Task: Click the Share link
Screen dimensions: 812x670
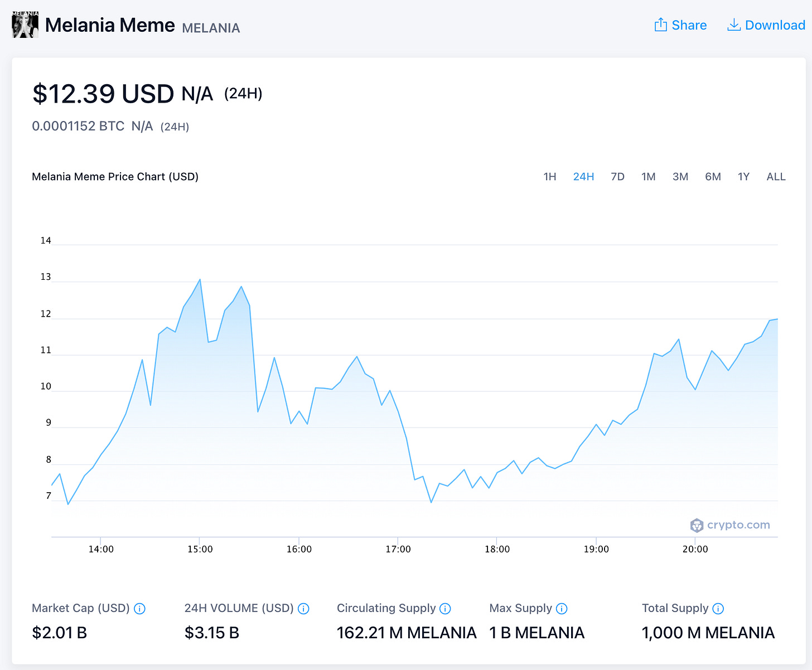Action: (680, 25)
